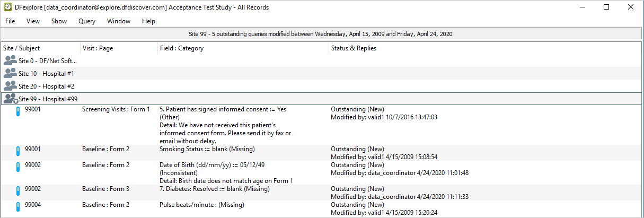Expand Site 10 - Hospital #1 row
Screen dimensions: 644x218
[x=46, y=73]
